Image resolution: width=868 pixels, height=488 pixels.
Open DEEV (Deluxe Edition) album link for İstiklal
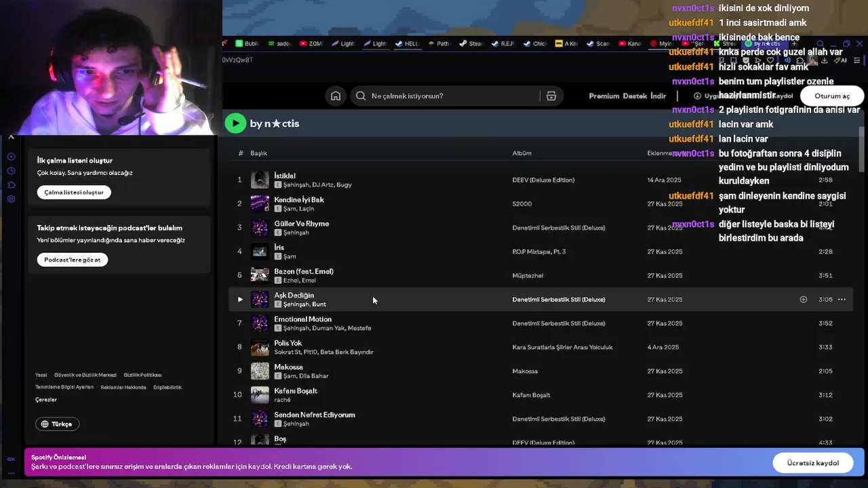[x=543, y=180]
